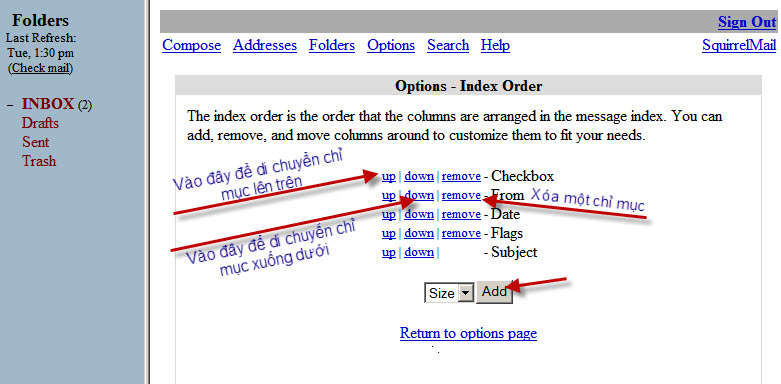781x384 pixels.
Task: Open the Size column dropdown
Action: (449, 293)
